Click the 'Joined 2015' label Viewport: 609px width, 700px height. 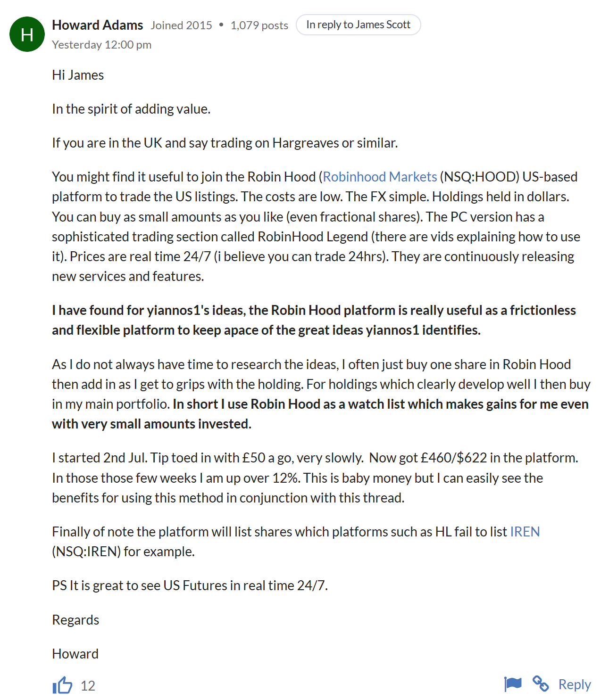point(182,25)
